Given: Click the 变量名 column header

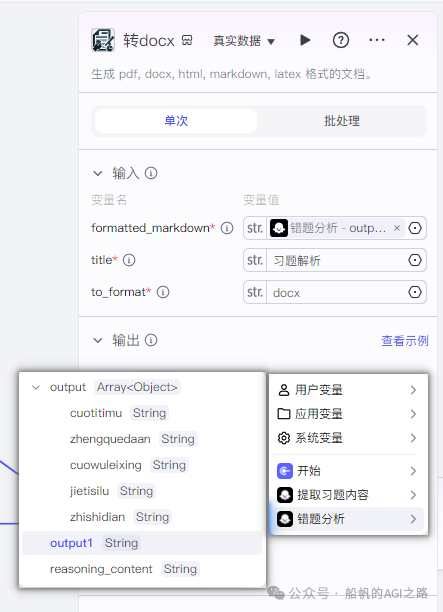Looking at the screenshot, I should pos(109,200).
